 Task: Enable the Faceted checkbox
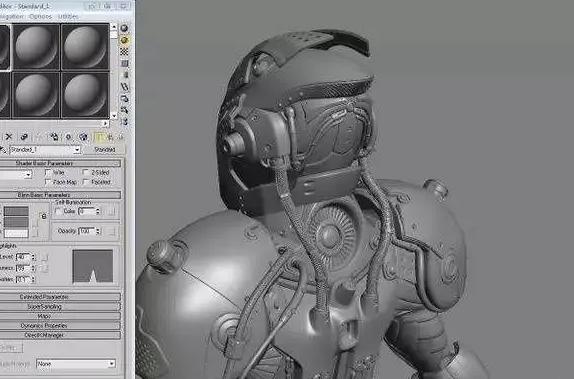86,182
